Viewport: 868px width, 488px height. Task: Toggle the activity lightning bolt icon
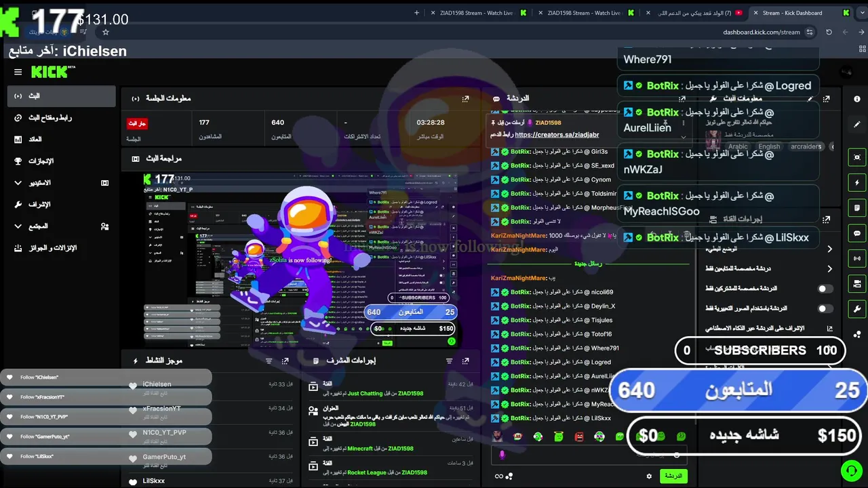[857, 183]
